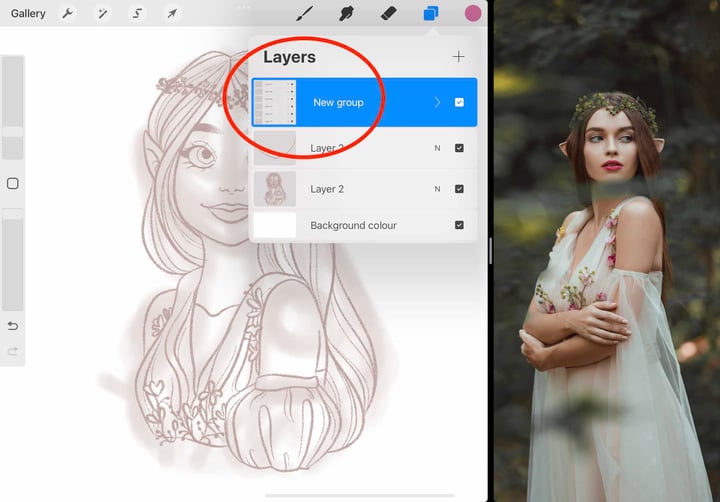Hide sketch Layer 2 via checkbox

click(459, 189)
